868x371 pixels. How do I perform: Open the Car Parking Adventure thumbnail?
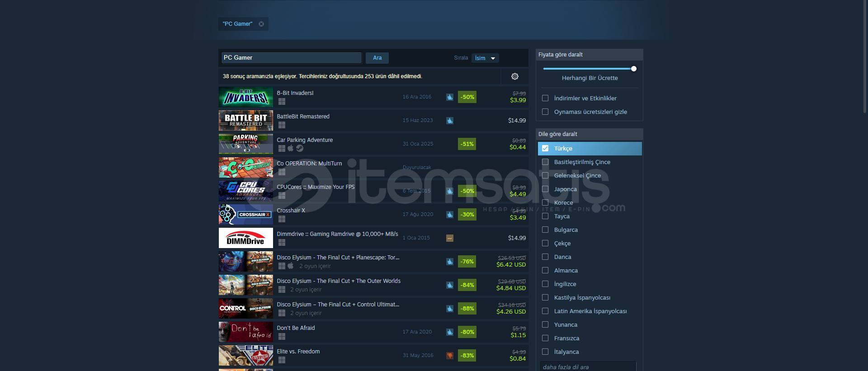coord(246,144)
